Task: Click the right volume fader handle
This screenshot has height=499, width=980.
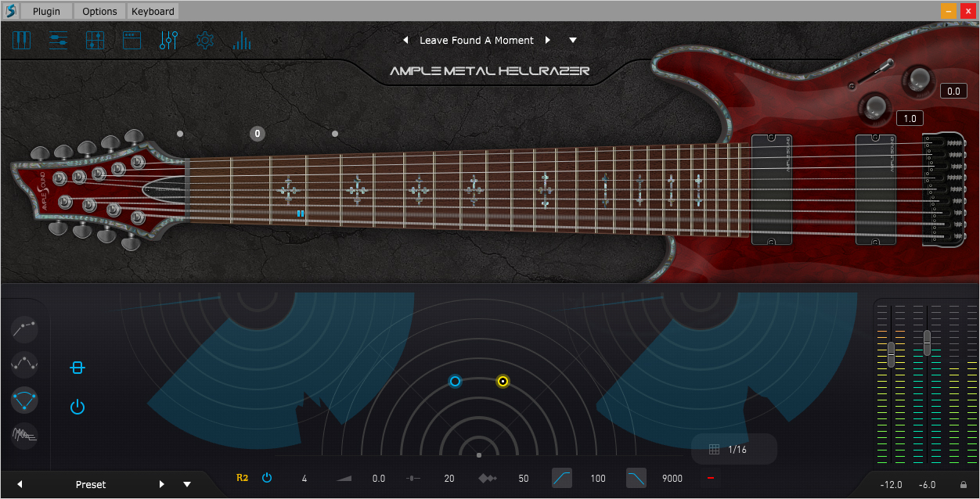Action: click(928, 343)
